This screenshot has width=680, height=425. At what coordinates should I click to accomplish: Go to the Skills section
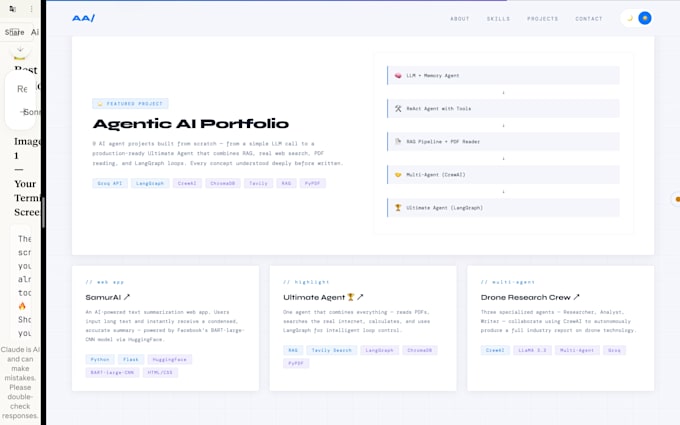tap(498, 19)
